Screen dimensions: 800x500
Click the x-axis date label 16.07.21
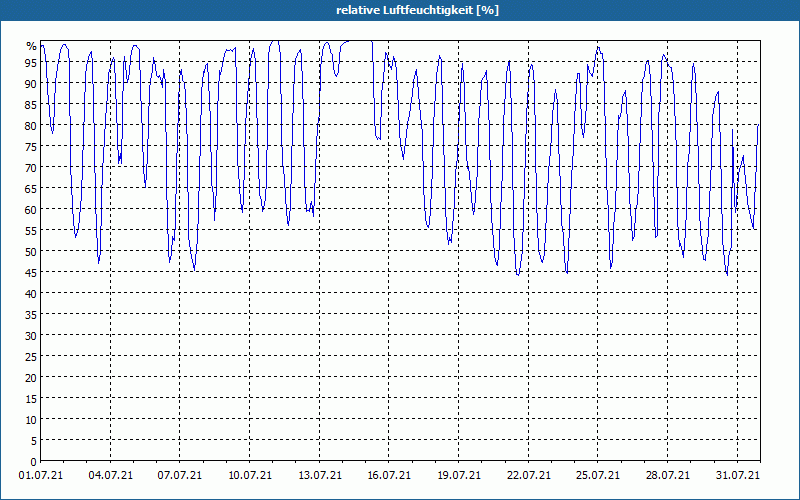(389, 475)
